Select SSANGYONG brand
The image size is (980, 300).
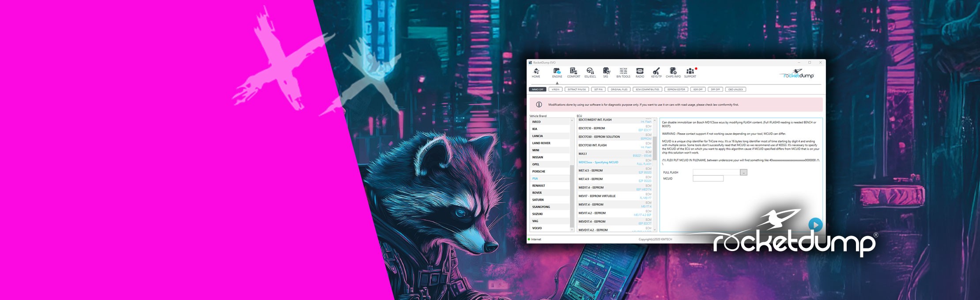tap(550, 207)
